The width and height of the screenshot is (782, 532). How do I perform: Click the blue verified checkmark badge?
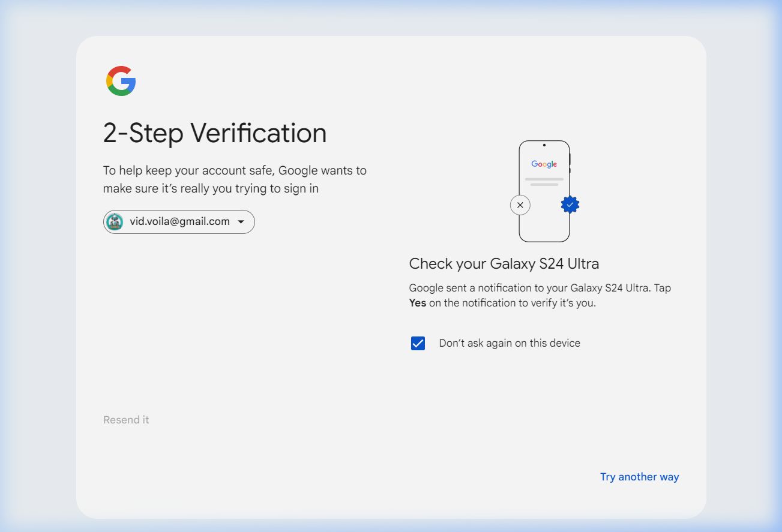coord(570,205)
